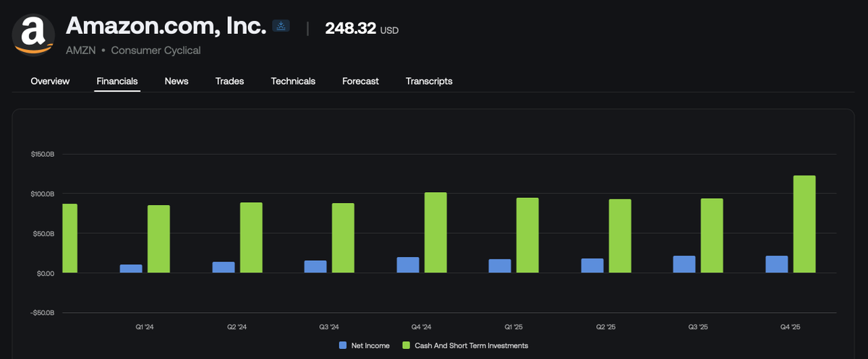Click the Q4 '25 axis label
868x359 pixels.
tap(791, 327)
